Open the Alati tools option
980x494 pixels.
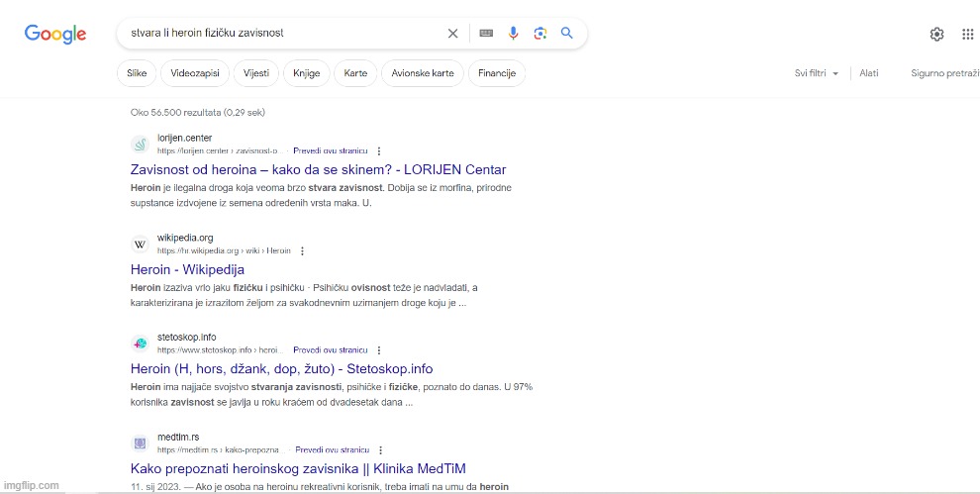point(869,73)
